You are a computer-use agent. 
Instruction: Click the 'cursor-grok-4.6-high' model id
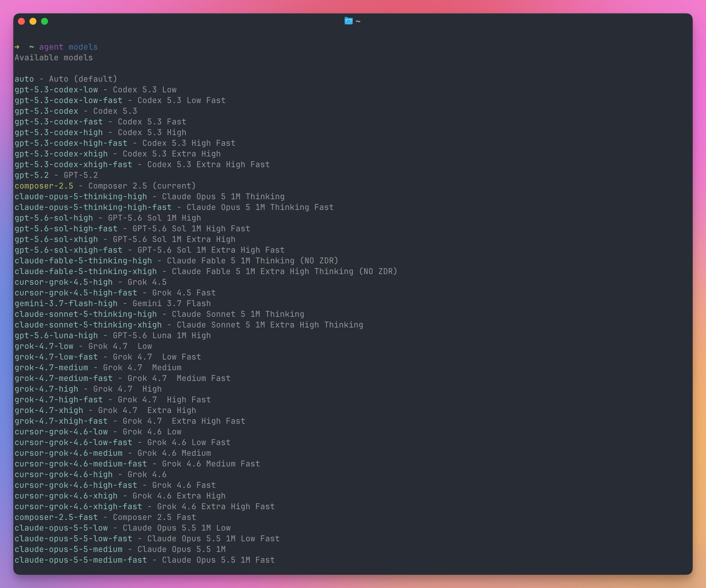[x=64, y=475]
